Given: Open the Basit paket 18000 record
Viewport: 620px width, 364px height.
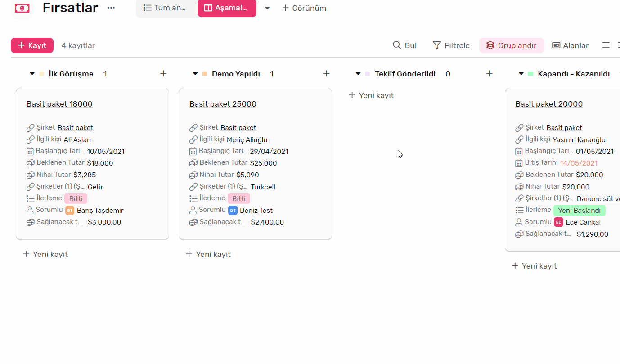Looking at the screenshot, I should tap(59, 104).
